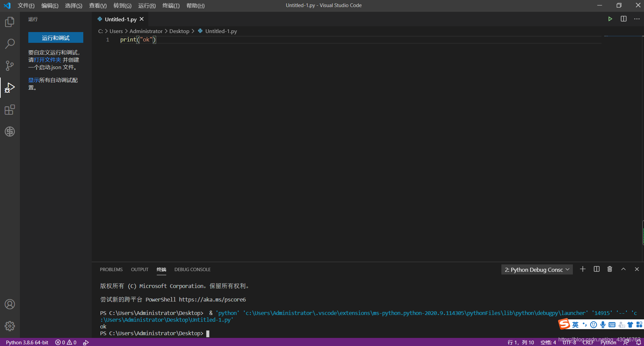Create a new terminal with plus icon
The height and width of the screenshot is (346, 644).
[x=583, y=269]
